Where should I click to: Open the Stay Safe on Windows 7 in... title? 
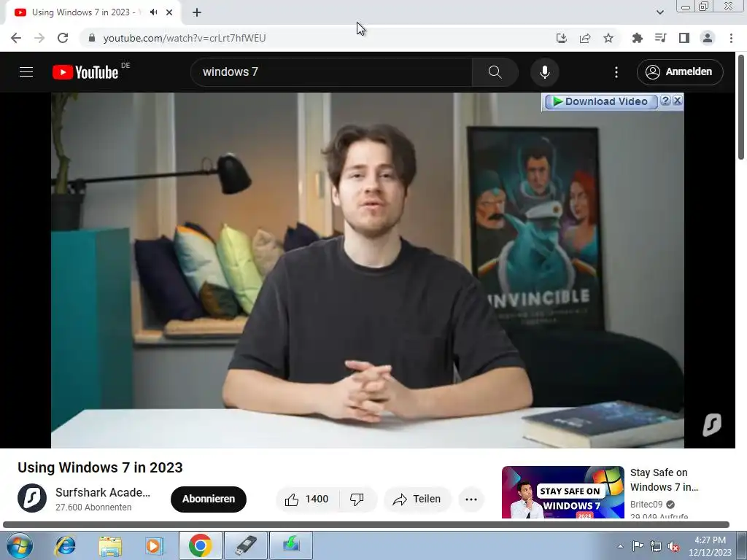[x=664, y=480]
